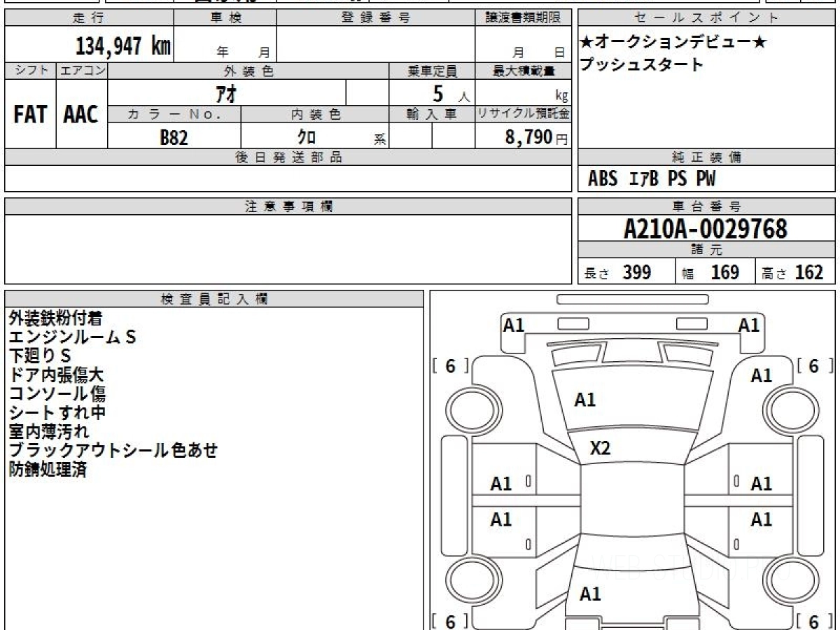Select the exterior color value アオ
The height and width of the screenshot is (630, 840).
click(x=225, y=93)
